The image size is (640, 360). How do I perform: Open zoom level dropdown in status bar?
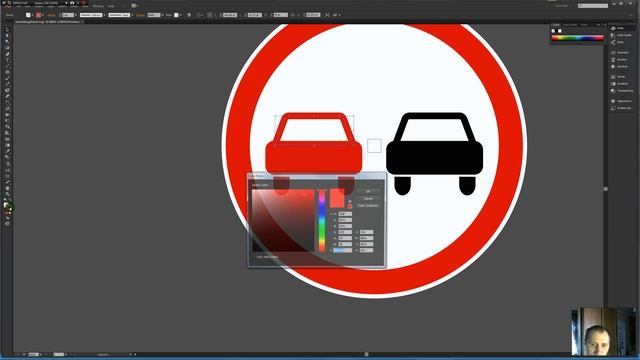click(41, 355)
